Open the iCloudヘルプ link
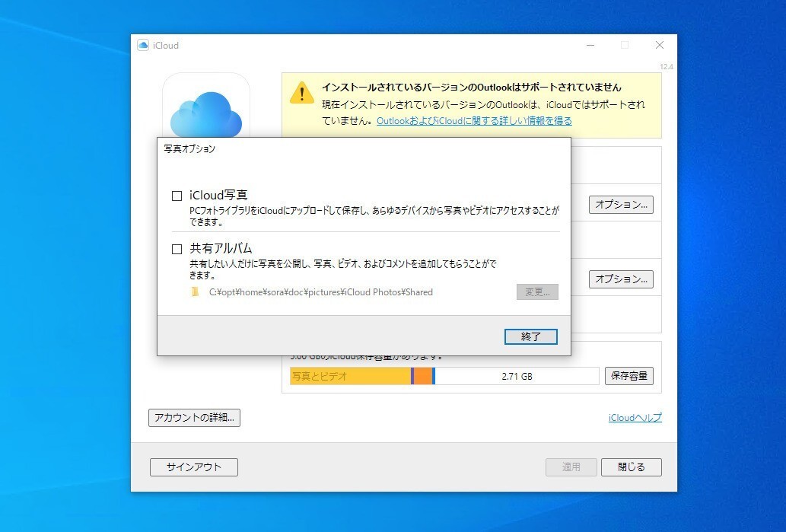This screenshot has height=532, width=786. pyautogui.click(x=635, y=417)
